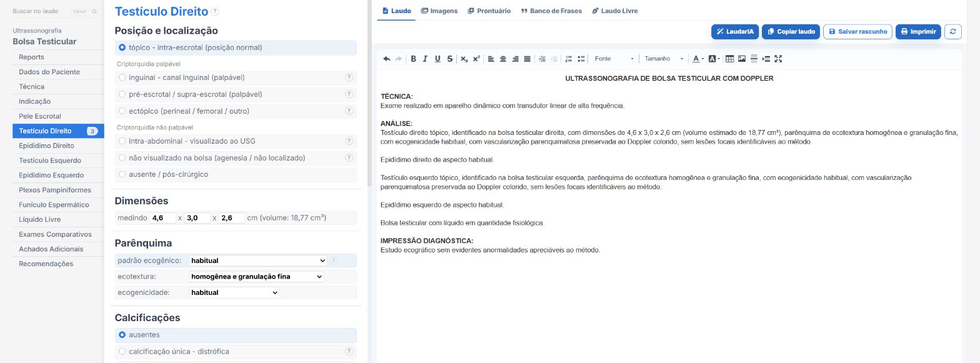Screen dimensions: 980x363
Task: Open the Fonte font dropdown
Action: [x=614, y=59]
